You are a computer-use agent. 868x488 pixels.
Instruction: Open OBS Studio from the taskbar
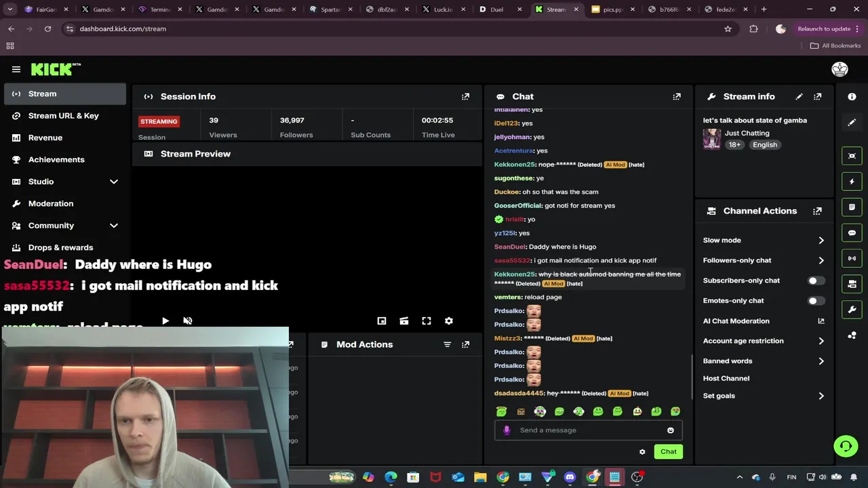(637, 477)
